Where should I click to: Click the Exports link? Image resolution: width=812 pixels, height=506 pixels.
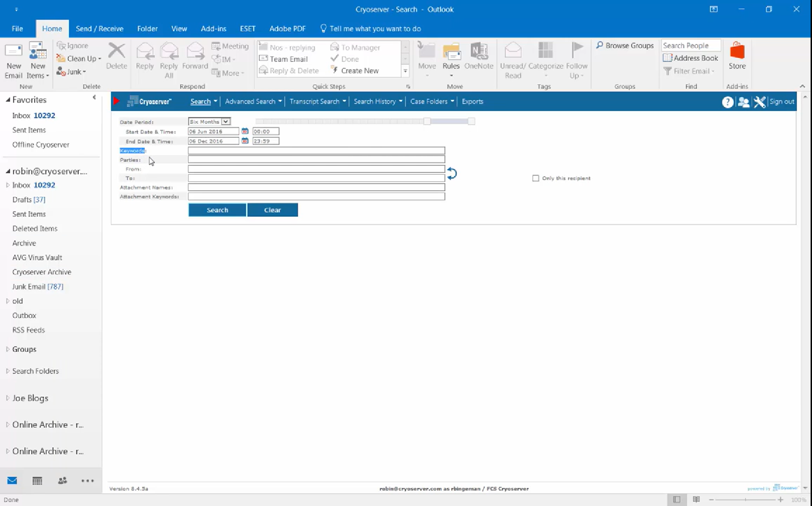(472, 101)
